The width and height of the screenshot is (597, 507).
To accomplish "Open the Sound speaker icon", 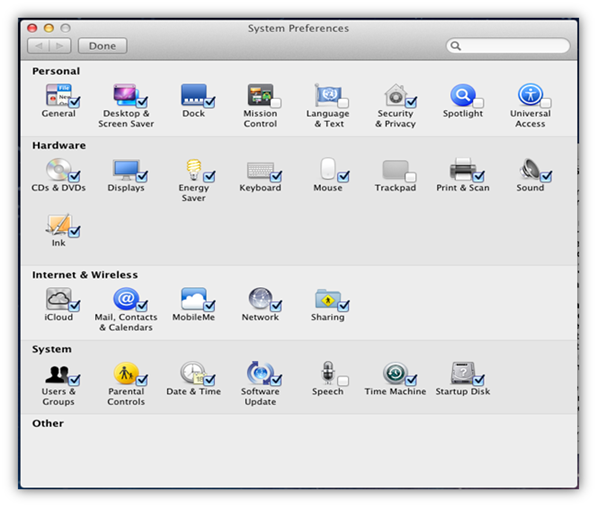I will pos(530,169).
